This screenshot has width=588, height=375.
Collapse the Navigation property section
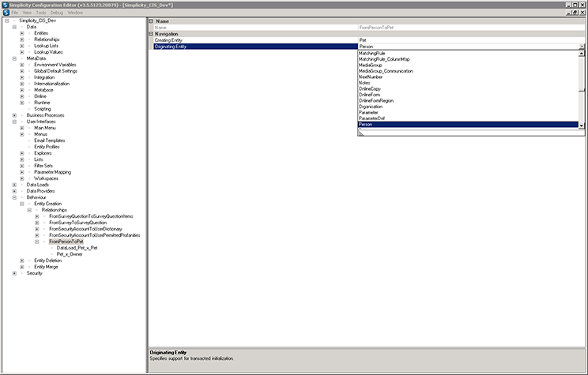point(151,34)
